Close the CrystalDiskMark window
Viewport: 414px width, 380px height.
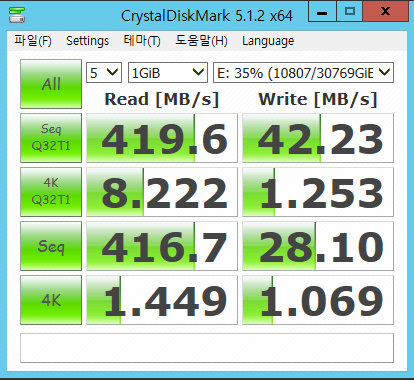pos(385,11)
